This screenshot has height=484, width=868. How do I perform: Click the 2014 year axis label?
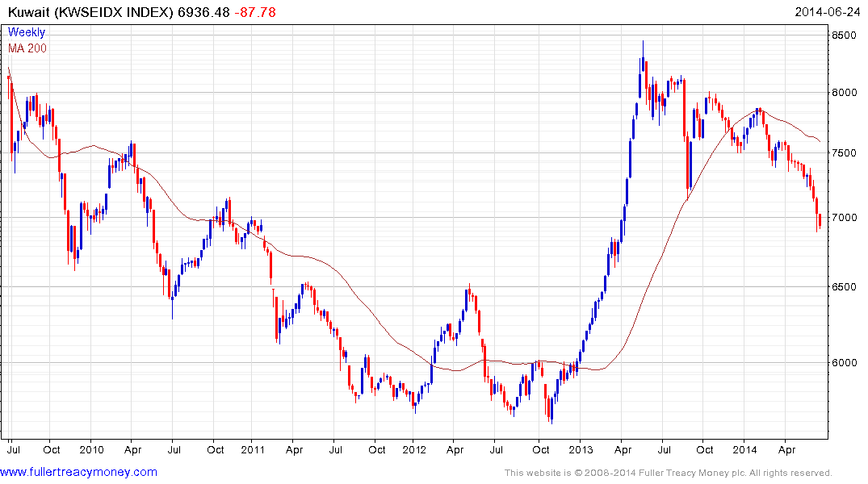coord(744,449)
